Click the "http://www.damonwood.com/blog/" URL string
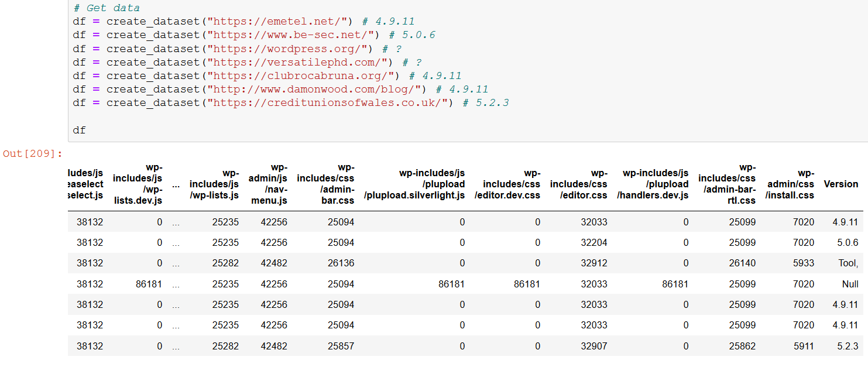Screen dimensions: 868x367 pyautogui.click(x=315, y=89)
